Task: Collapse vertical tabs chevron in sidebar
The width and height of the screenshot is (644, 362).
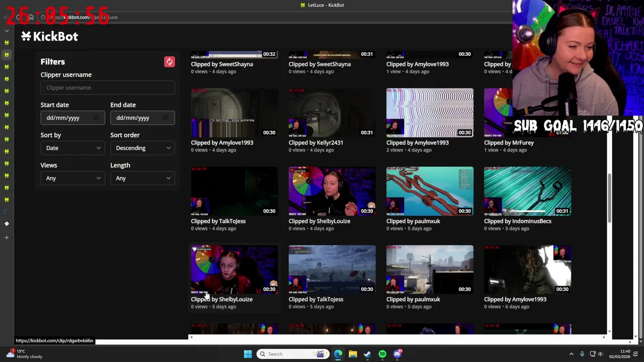Action: coord(7,31)
